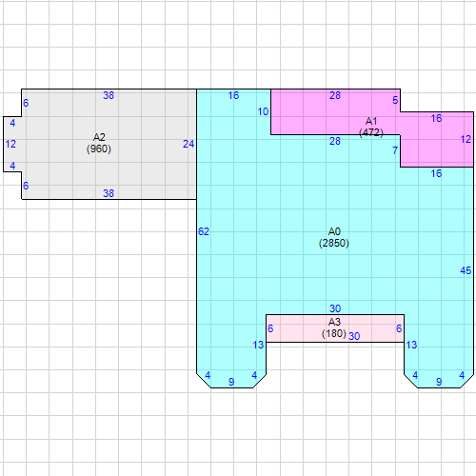476x476 pixels.
Task: Click the 9 label on A0's left foot
Action: [231, 382]
